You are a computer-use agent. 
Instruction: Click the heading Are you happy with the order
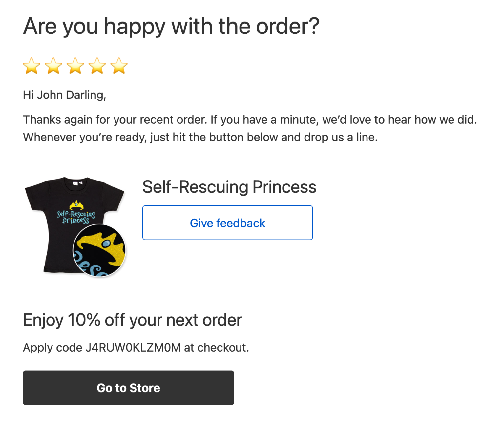[x=171, y=26]
